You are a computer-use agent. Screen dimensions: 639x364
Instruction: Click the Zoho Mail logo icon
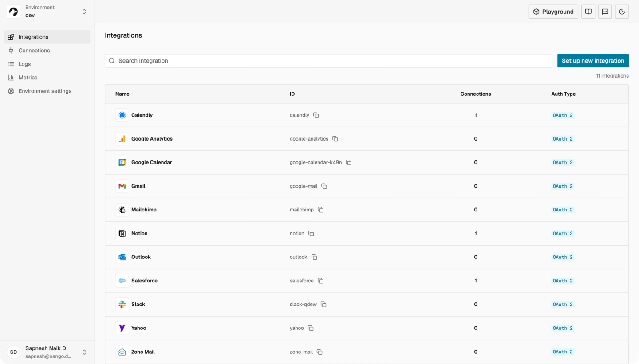(x=122, y=352)
